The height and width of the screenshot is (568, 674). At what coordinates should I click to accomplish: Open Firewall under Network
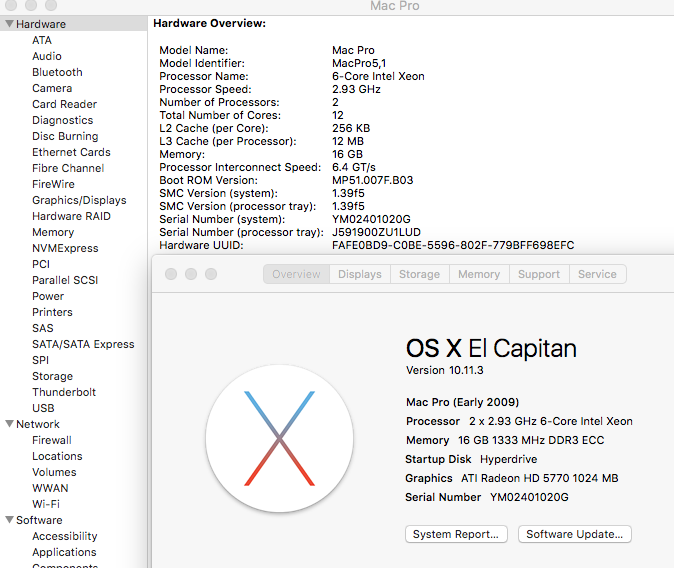(52, 440)
